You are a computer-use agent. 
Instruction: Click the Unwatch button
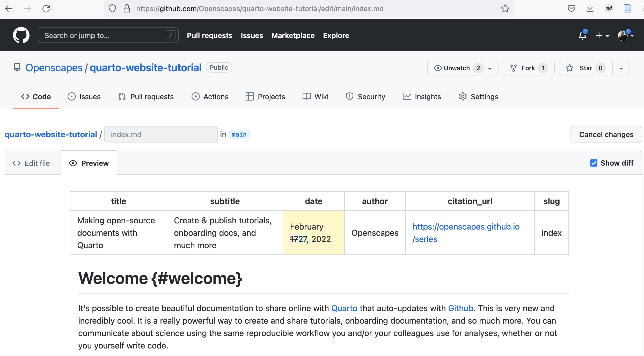coord(457,68)
